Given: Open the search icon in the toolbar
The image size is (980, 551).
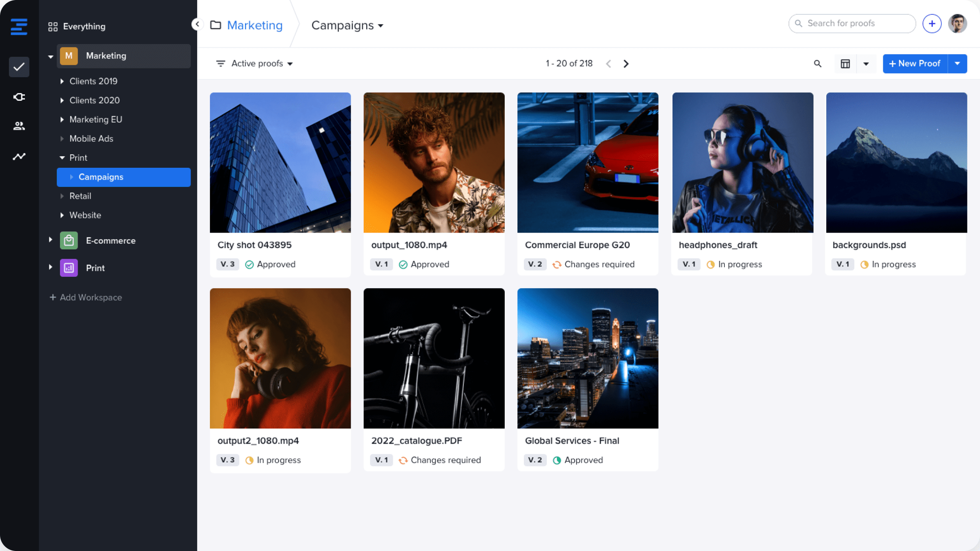Looking at the screenshot, I should pos(818,64).
